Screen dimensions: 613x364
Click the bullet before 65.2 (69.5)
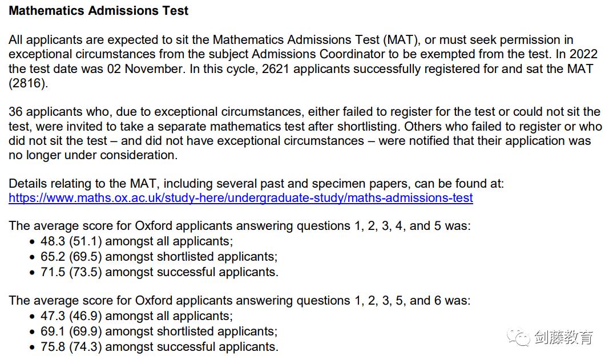pos(33,257)
